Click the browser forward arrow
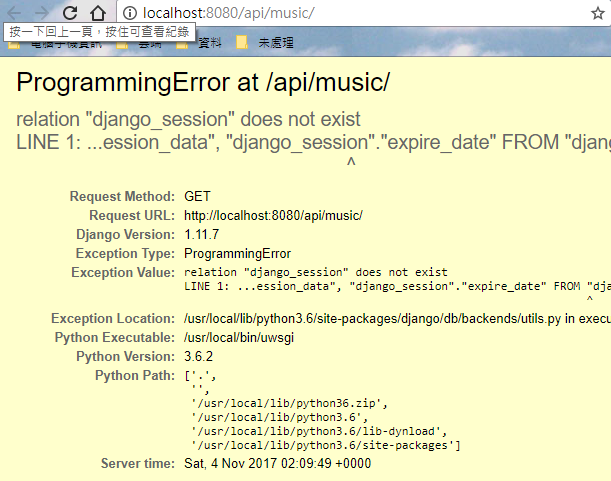The image size is (611, 481). coord(41,13)
